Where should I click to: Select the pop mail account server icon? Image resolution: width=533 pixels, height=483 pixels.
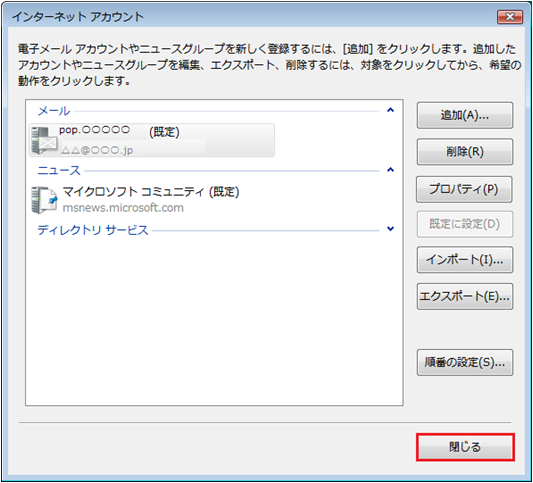pos(44,140)
